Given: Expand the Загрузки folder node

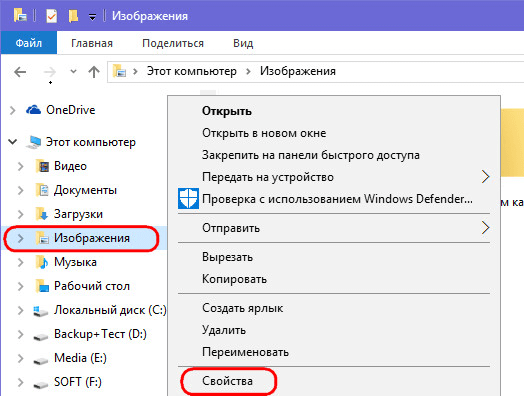Looking at the screenshot, I should tap(21, 214).
